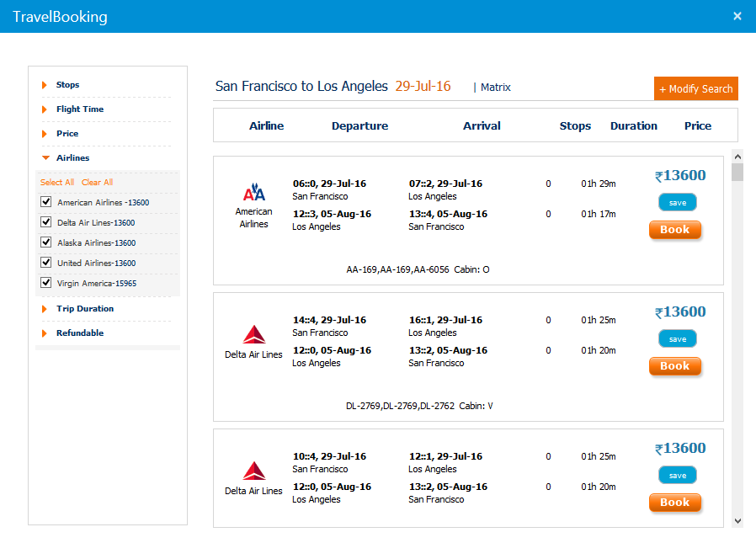This screenshot has width=756, height=543.
Task: Uncheck the Delta Air Lines-13600 filter
Action: pos(45,221)
